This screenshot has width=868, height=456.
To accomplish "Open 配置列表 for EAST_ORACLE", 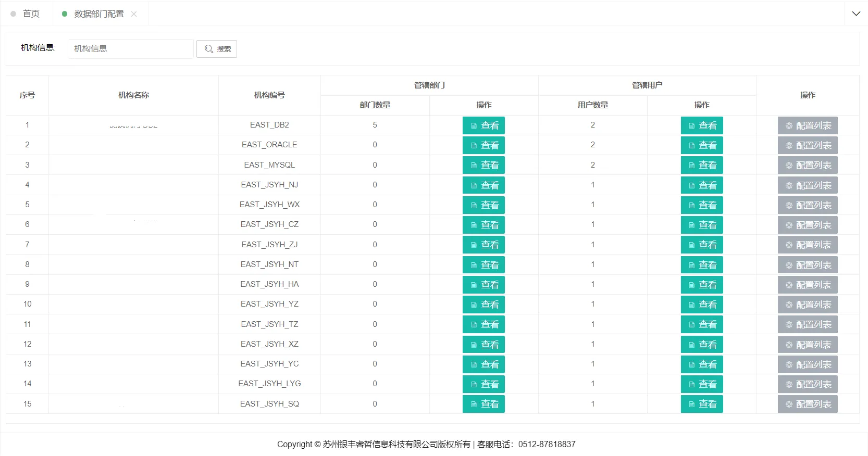I will coord(807,145).
